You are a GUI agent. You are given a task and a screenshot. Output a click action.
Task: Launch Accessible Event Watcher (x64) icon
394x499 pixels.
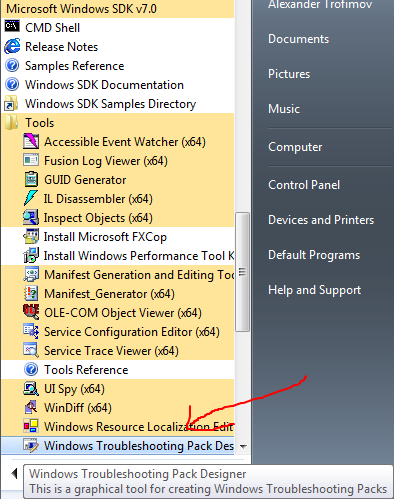click(x=31, y=141)
